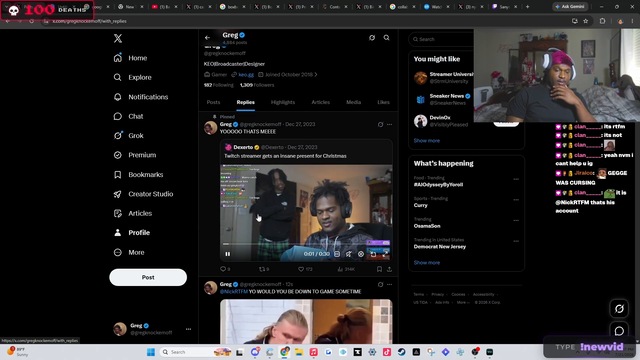Unmute the video player sound

[349, 254]
